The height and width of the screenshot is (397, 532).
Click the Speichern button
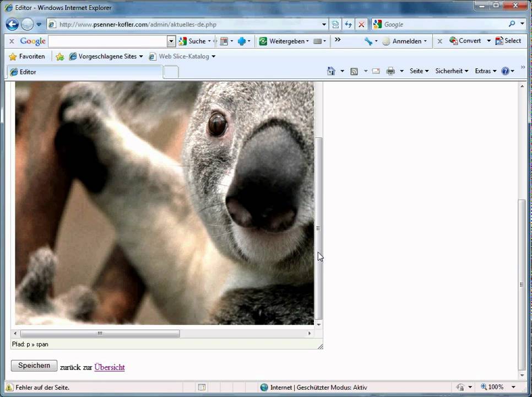(34, 366)
